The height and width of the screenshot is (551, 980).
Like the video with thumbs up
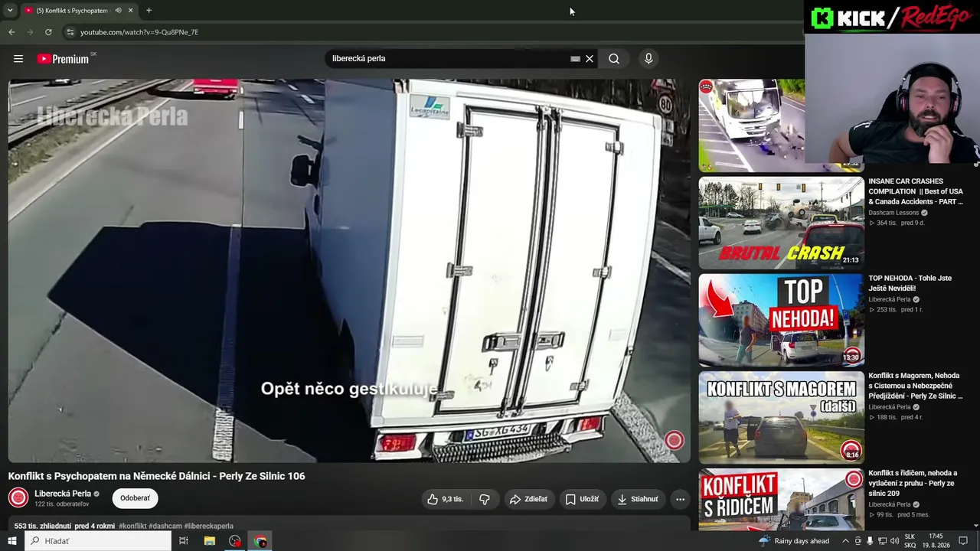coord(446,499)
